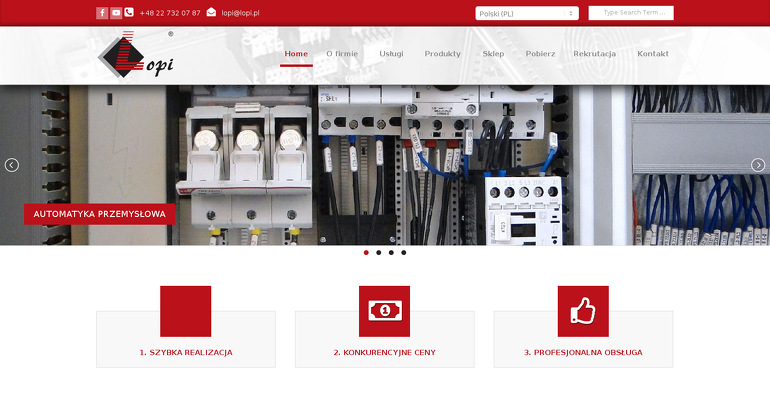Click the banknote icon for competitive prices
The height and width of the screenshot is (393, 770).
(385, 311)
